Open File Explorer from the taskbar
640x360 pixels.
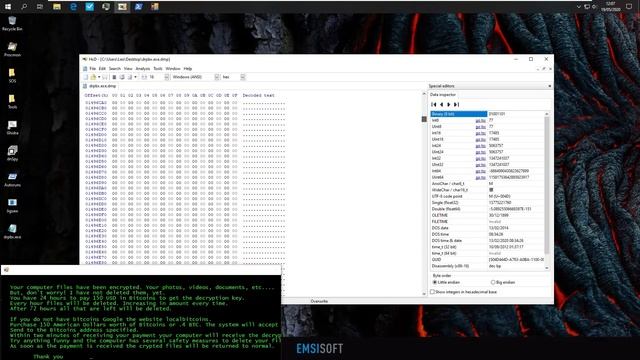coord(57,7)
